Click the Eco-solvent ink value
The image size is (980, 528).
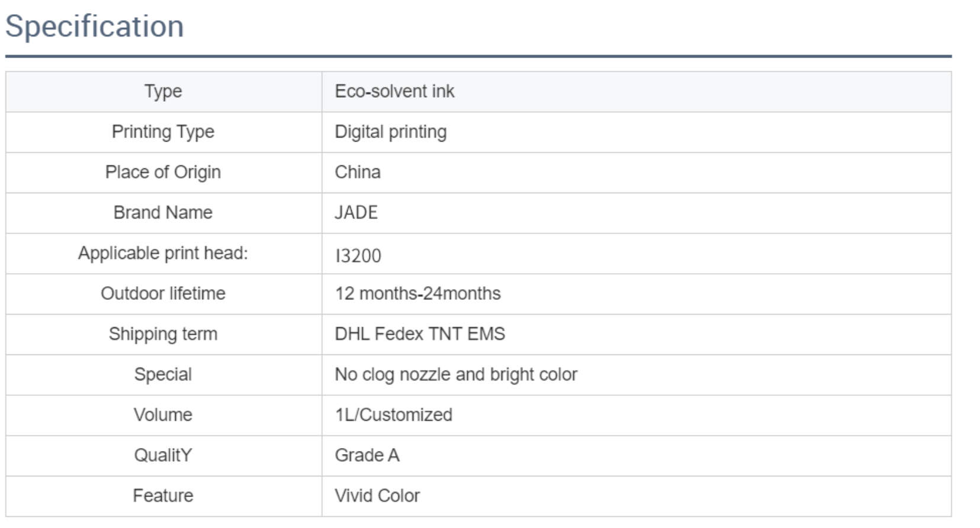click(394, 91)
